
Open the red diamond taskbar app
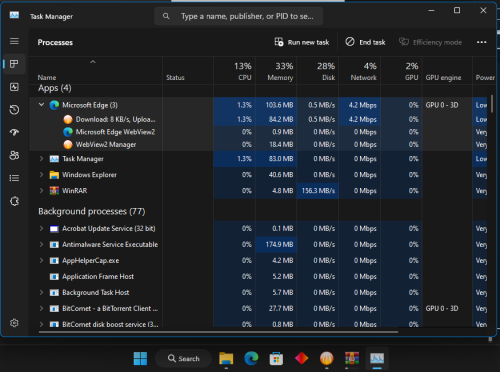point(302,359)
